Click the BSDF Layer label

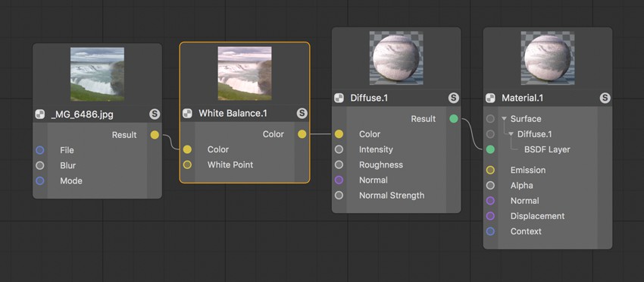[x=547, y=149]
